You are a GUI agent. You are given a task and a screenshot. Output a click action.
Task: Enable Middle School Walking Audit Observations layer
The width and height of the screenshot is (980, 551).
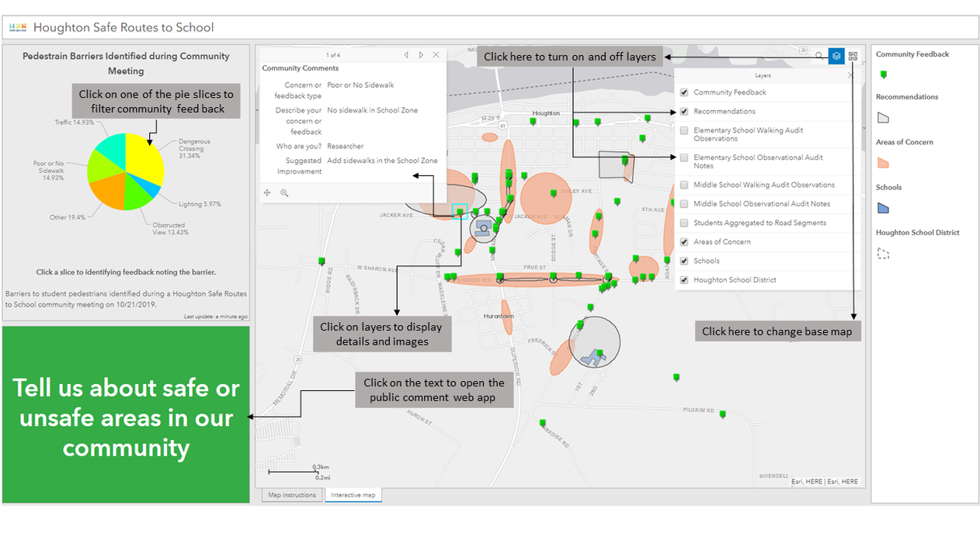pyautogui.click(x=684, y=185)
